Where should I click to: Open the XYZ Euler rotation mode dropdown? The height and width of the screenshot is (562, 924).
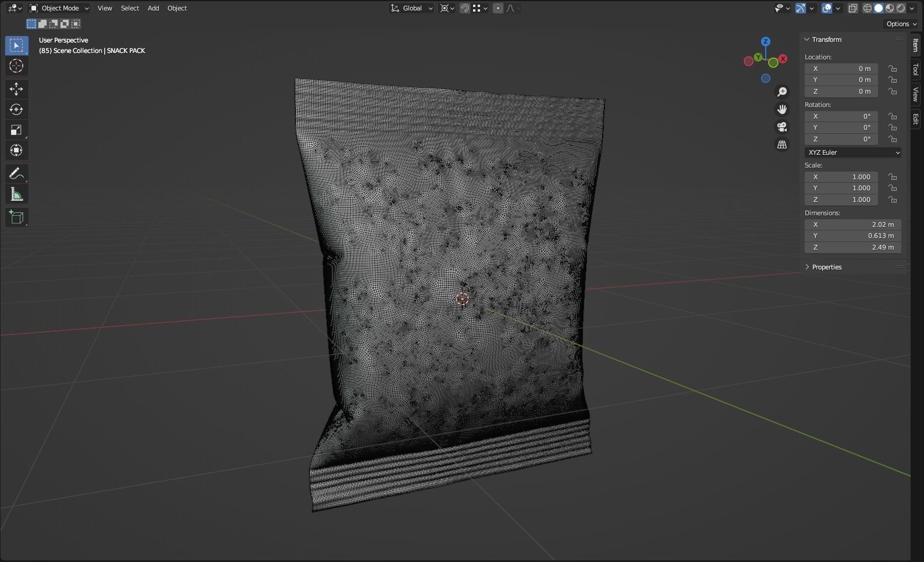click(853, 152)
